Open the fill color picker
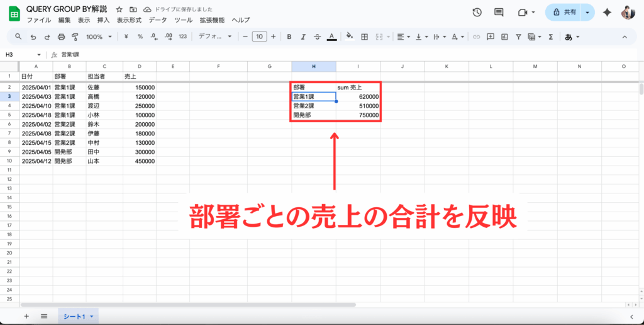 (350, 37)
